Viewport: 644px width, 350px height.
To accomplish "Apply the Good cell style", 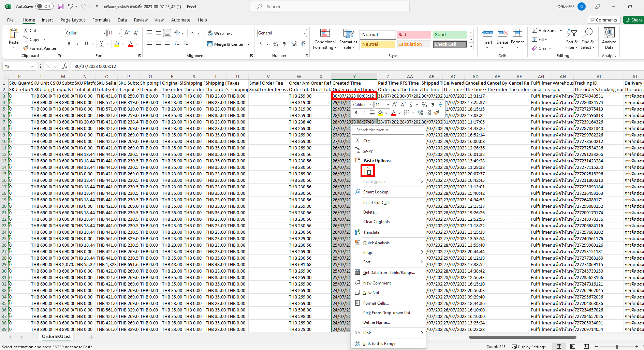I will coord(450,34).
